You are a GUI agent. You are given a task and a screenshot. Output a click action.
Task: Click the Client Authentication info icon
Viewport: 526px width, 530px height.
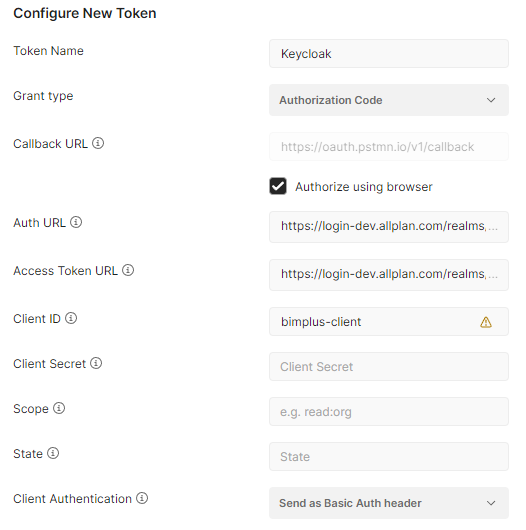click(142, 498)
